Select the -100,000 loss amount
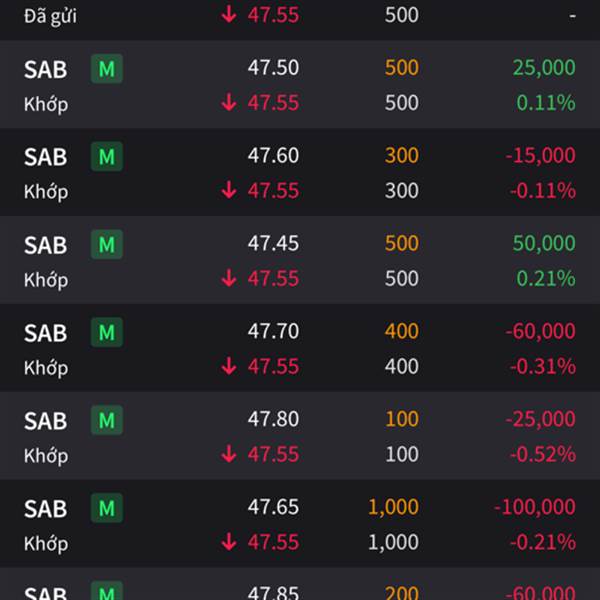Screen dimensions: 600x600 (535, 507)
